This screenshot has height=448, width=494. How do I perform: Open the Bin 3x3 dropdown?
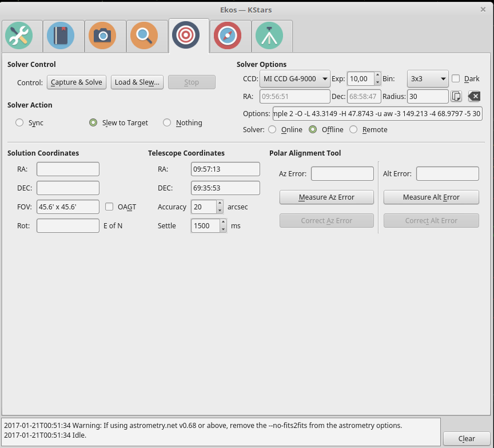[x=428, y=79]
